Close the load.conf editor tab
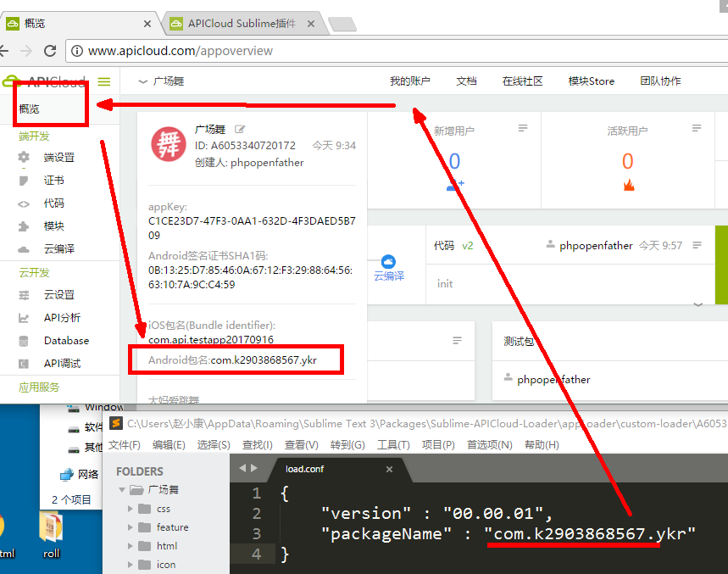Image resolution: width=728 pixels, height=574 pixels. point(390,469)
